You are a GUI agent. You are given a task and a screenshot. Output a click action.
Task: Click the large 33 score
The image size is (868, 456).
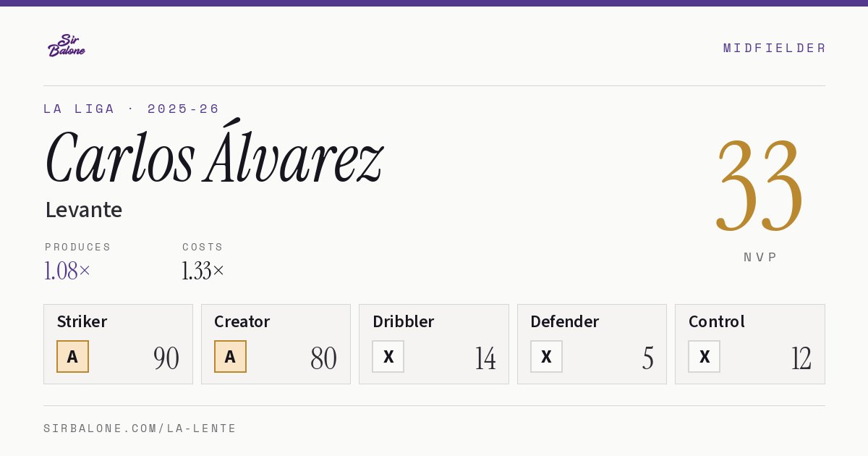[759, 187]
